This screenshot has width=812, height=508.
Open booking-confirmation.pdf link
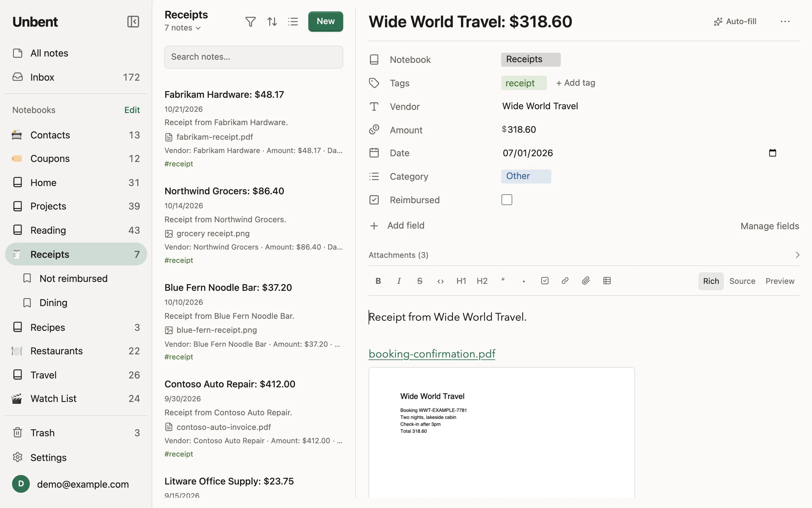click(x=431, y=354)
